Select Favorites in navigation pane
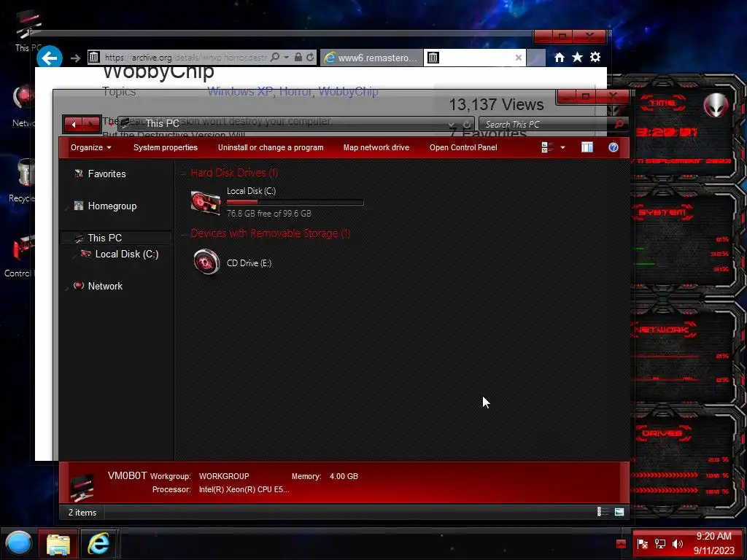 (107, 174)
